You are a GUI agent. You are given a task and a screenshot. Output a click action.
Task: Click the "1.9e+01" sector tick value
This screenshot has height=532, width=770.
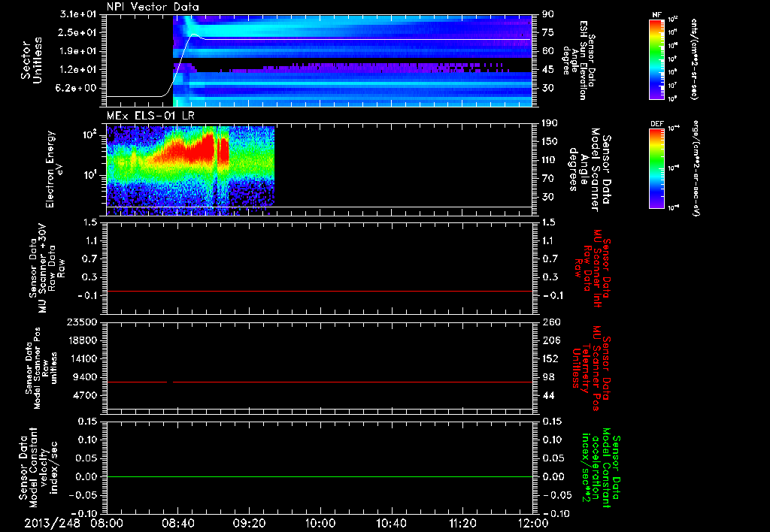(x=78, y=51)
